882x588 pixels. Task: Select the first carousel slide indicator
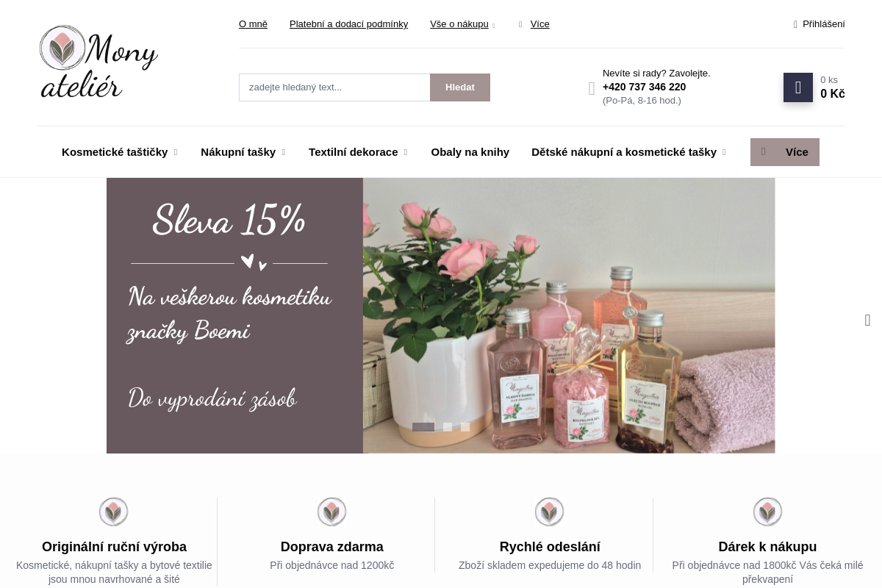[x=423, y=427]
